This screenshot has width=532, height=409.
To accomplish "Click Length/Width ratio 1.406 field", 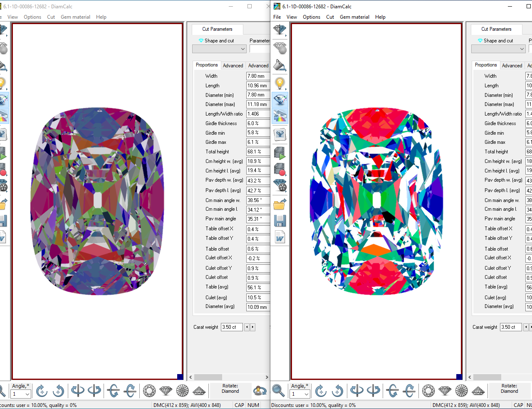I will pos(258,114).
